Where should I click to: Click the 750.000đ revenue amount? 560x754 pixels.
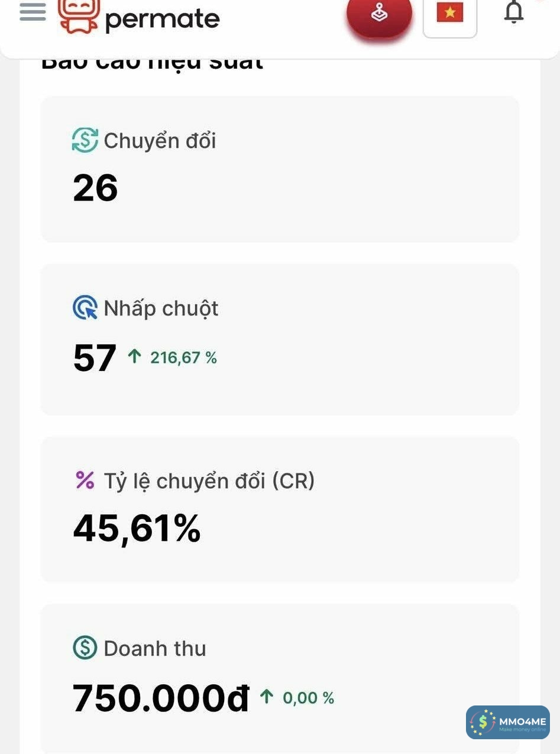click(x=161, y=698)
